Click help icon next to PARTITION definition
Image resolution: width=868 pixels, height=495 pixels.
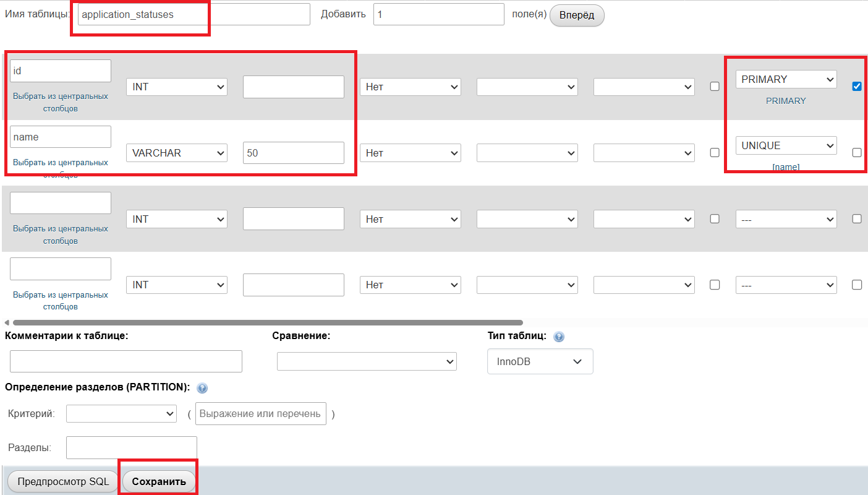[202, 388]
